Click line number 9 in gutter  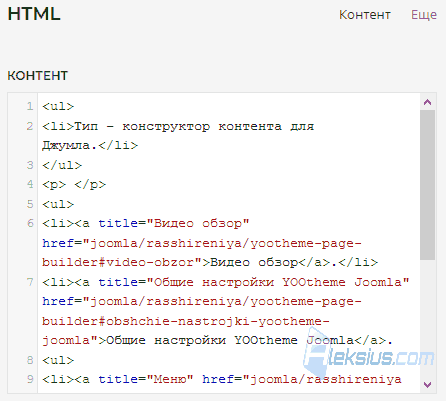[30, 379]
